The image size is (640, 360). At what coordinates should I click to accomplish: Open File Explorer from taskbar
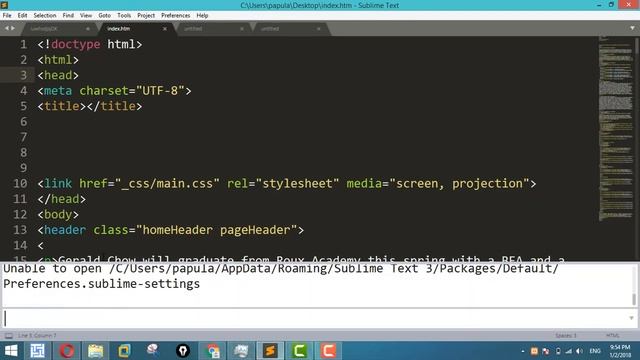(96, 351)
